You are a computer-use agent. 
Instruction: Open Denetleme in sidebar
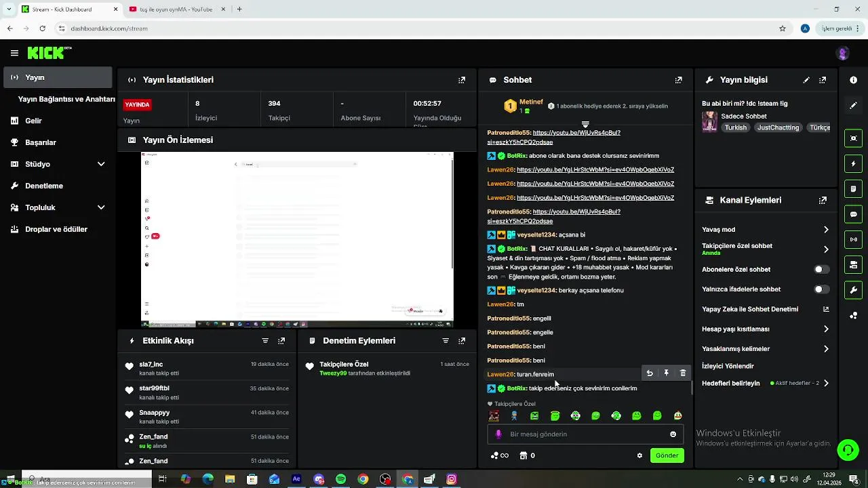(x=44, y=186)
